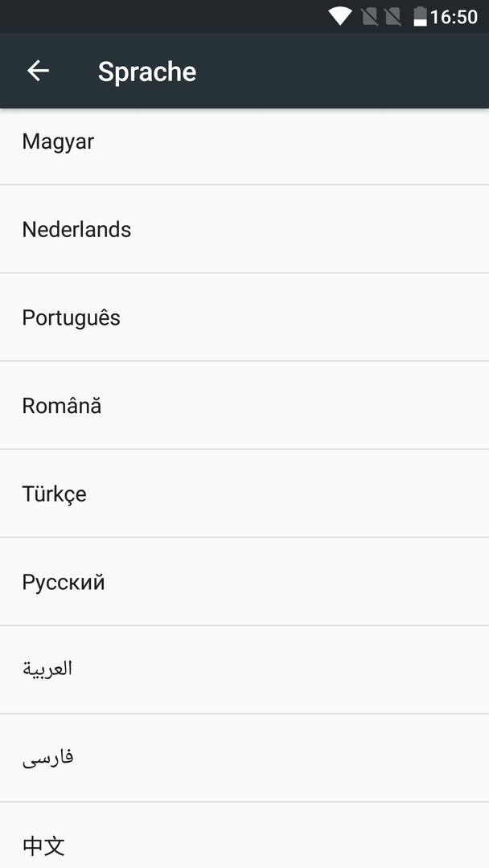Tap empty area of Sprache app bar
The width and height of the screenshot is (489, 868).
pos(343,71)
